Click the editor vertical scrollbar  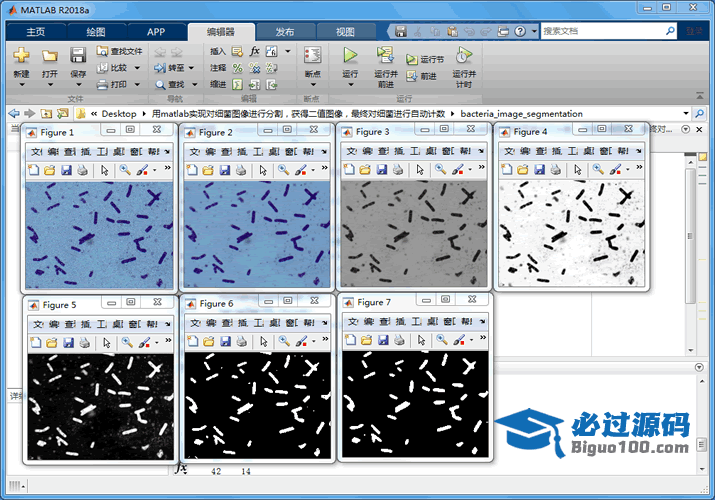pyautogui.click(x=690, y=236)
